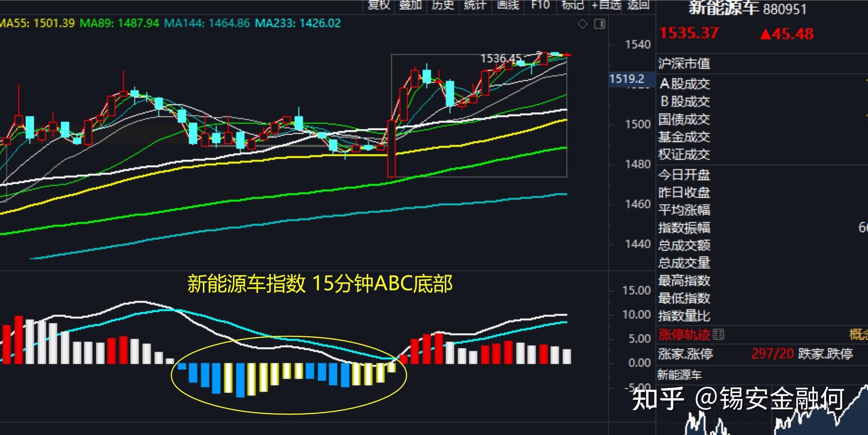
Task: Click the 1540 price axis label
Action: 638,45
